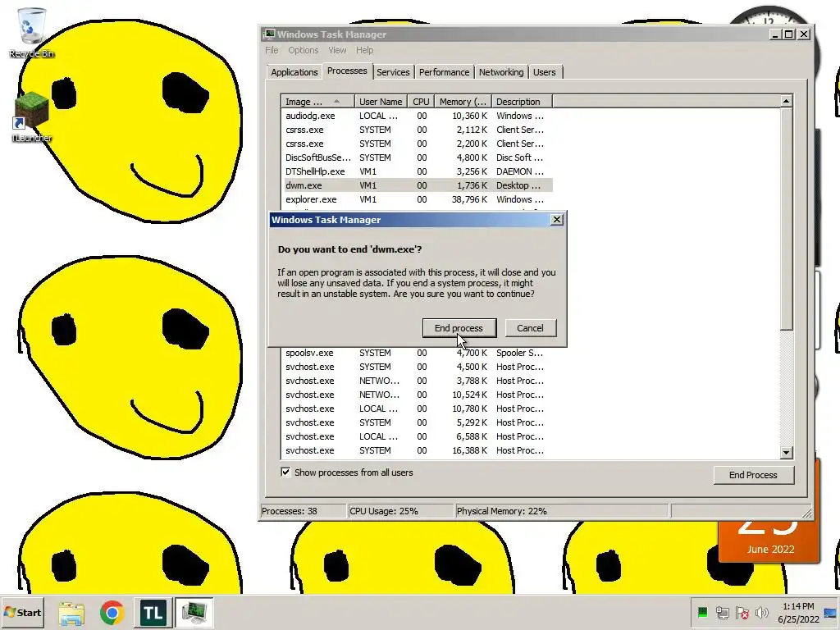
Task: Select the svchost.exe row using 10,780 K
Action: [x=418, y=409]
